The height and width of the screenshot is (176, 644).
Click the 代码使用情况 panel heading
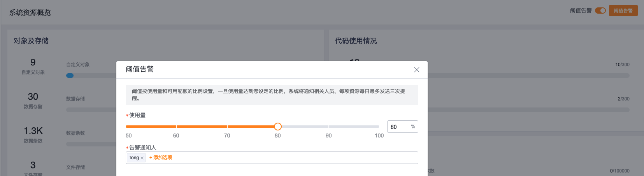(x=356, y=41)
